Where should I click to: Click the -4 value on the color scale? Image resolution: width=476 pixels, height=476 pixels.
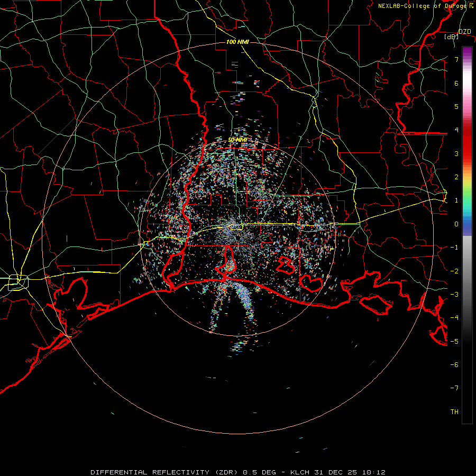tap(454, 318)
